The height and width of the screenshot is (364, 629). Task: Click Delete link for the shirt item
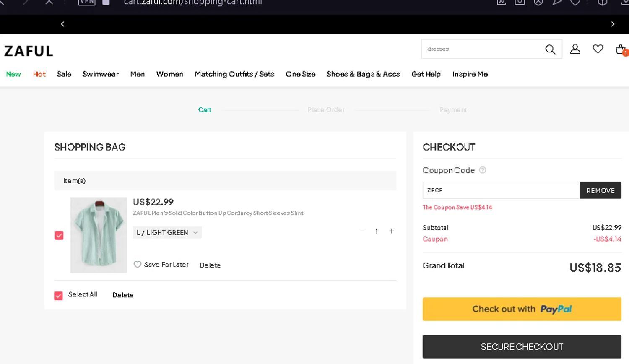[210, 265]
